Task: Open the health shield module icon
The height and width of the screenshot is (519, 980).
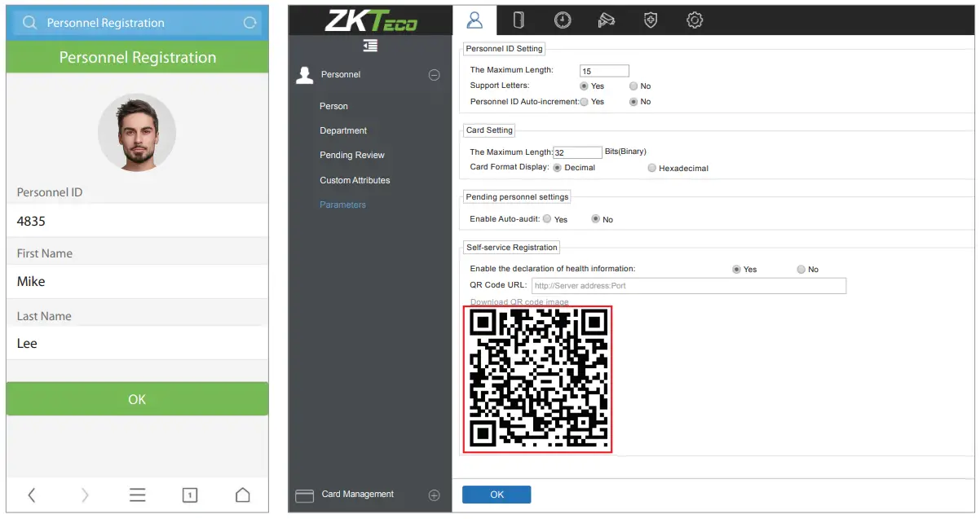Action: point(650,20)
